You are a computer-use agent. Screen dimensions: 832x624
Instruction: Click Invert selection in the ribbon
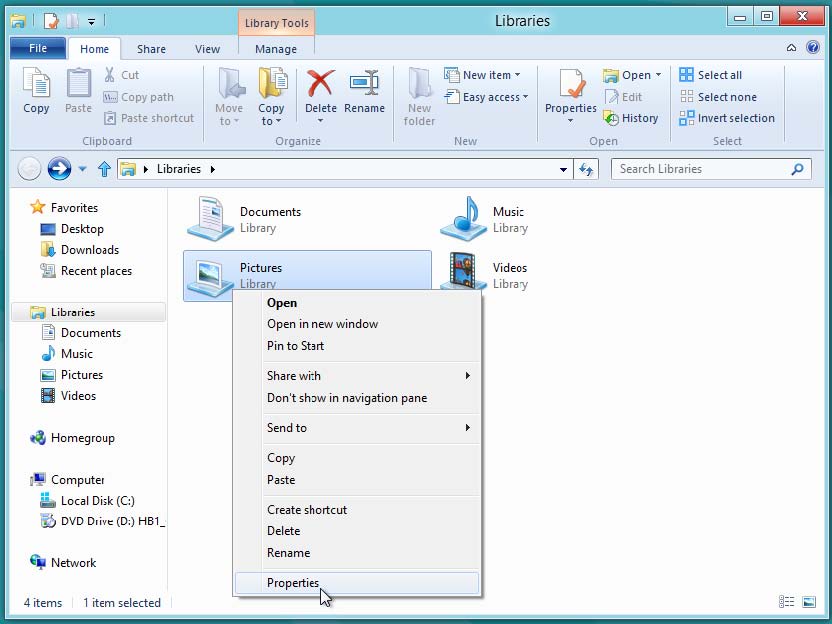click(727, 118)
